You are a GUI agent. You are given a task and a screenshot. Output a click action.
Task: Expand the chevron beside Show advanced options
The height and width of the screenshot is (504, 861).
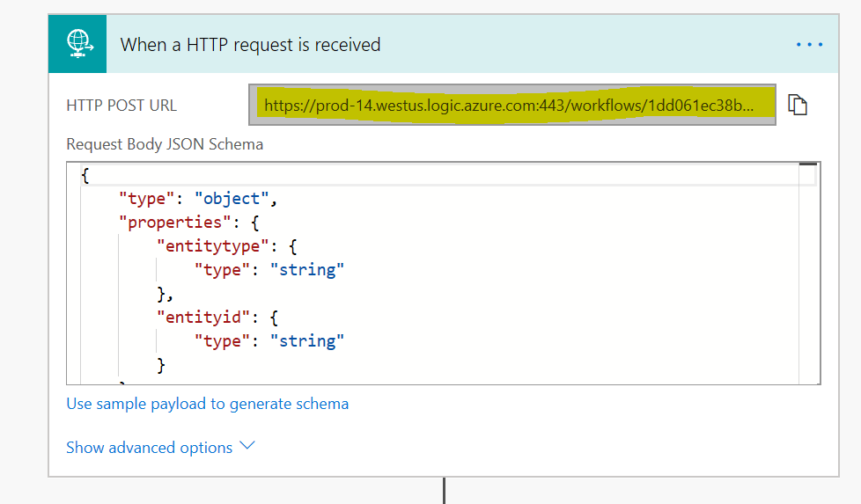pyautogui.click(x=247, y=446)
